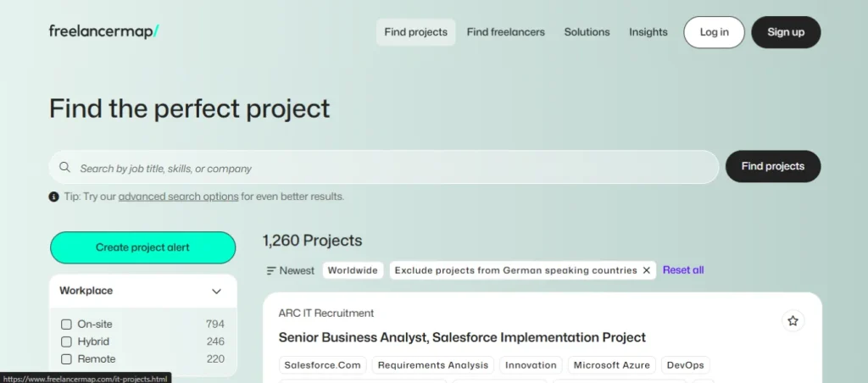Collapse the Workplace filter section
Viewport: 868px width, 383px height.
[216, 291]
